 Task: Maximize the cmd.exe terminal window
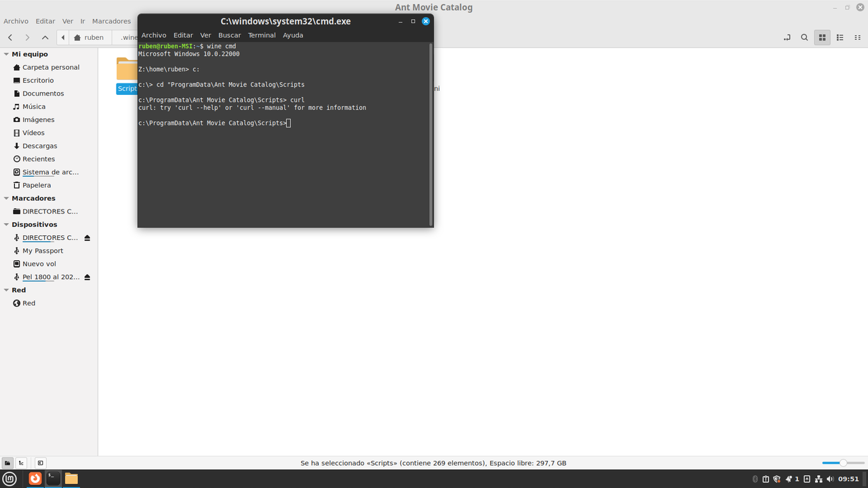413,21
